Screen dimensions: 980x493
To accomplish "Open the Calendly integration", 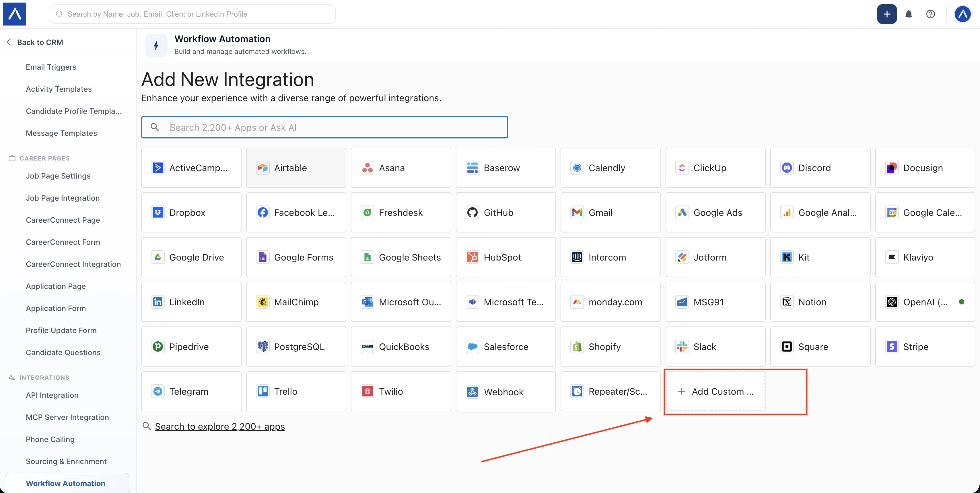I will tap(610, 168).
